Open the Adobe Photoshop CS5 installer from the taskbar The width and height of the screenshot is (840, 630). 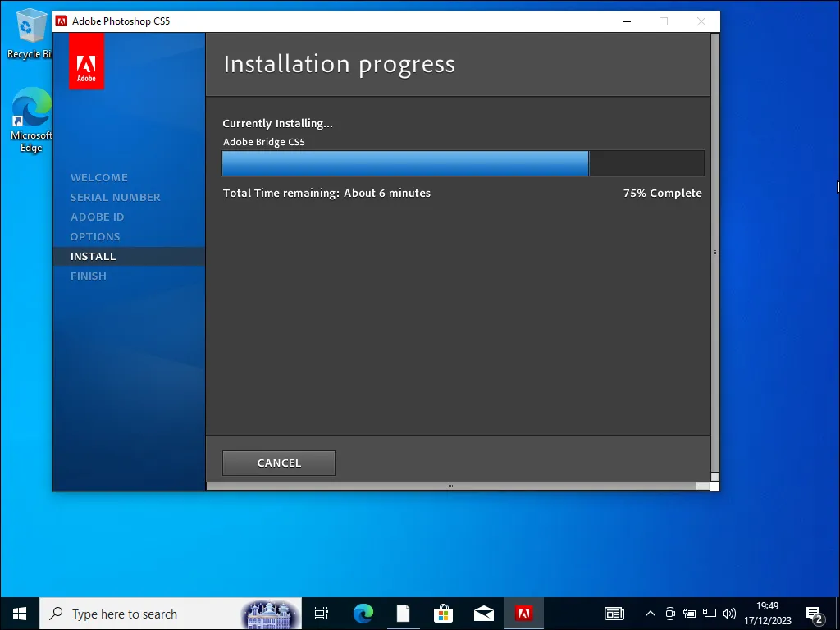[525, 613]
